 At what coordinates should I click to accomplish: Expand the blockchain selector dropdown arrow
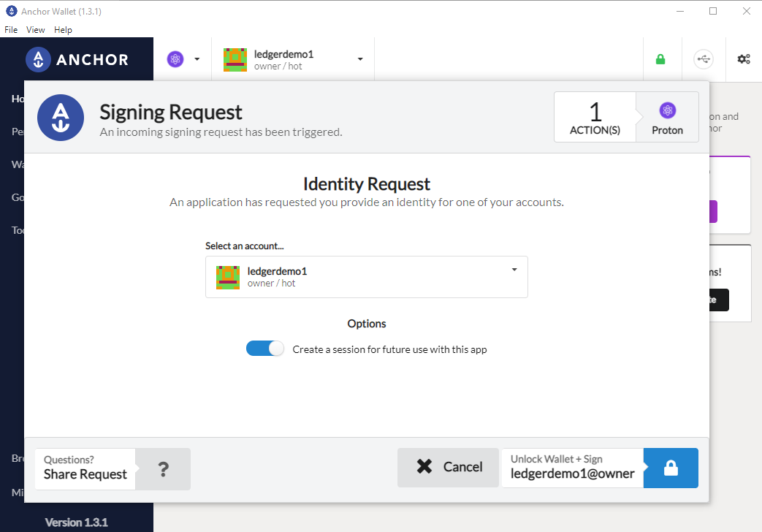point(197,59)
